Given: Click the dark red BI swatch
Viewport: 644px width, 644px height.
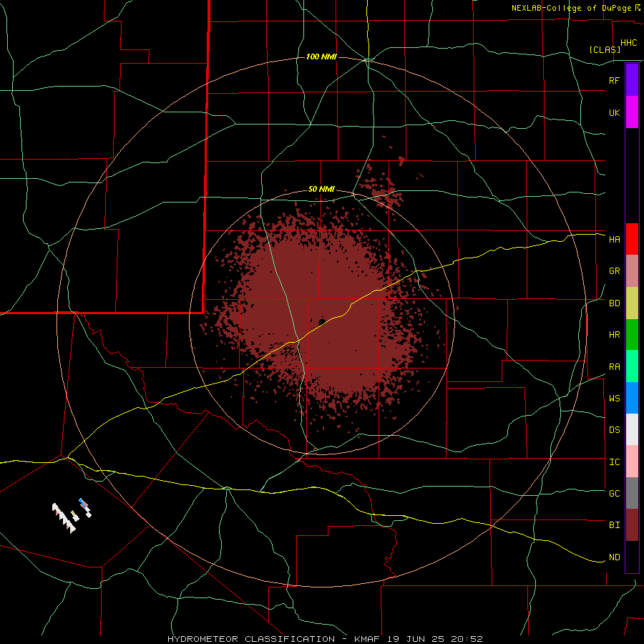Looking at the screenshot, I should [x=632, y=525].
